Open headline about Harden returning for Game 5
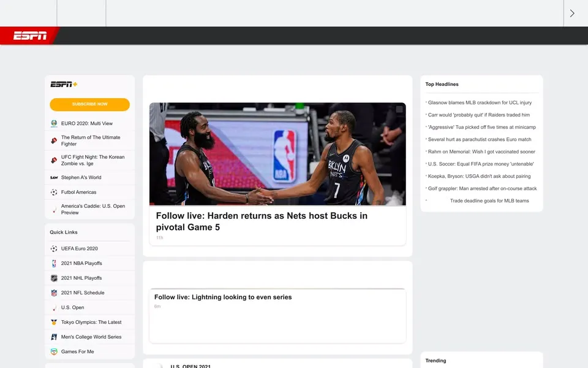The width and height of the screenshot is (588, 368). 262,221
